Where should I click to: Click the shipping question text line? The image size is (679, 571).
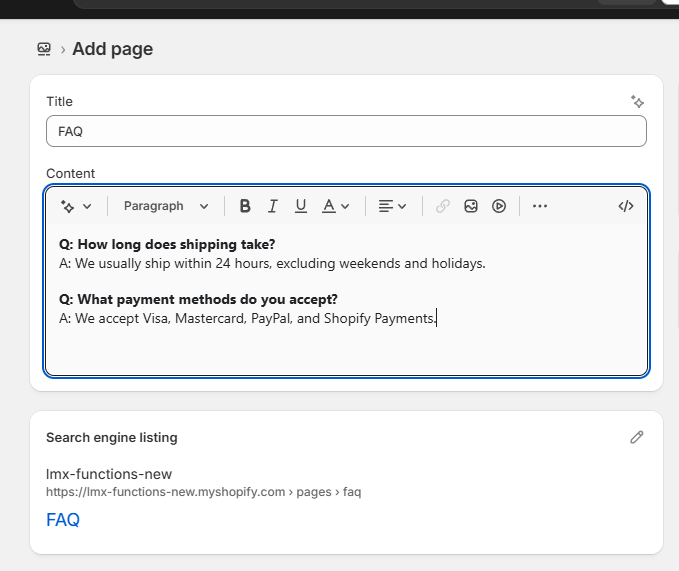(x=167, y=244)
